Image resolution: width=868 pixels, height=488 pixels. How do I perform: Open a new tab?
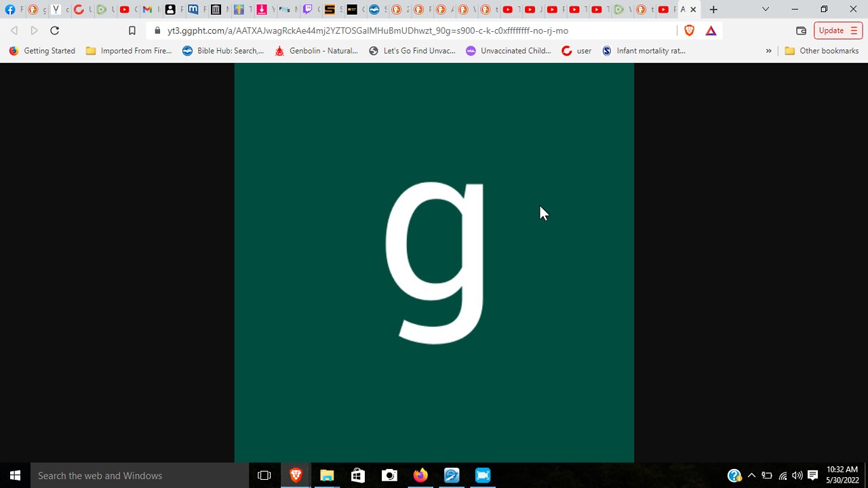click(713, 9)
